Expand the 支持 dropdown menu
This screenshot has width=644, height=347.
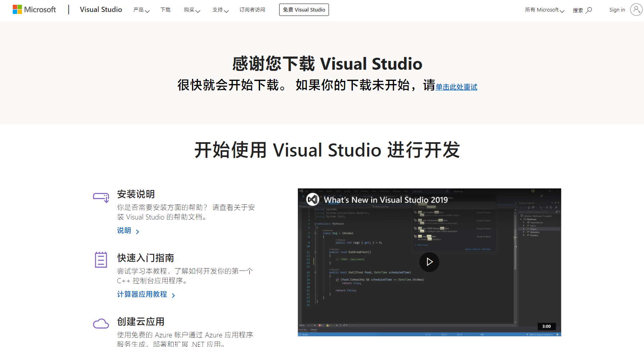(221, 10)
